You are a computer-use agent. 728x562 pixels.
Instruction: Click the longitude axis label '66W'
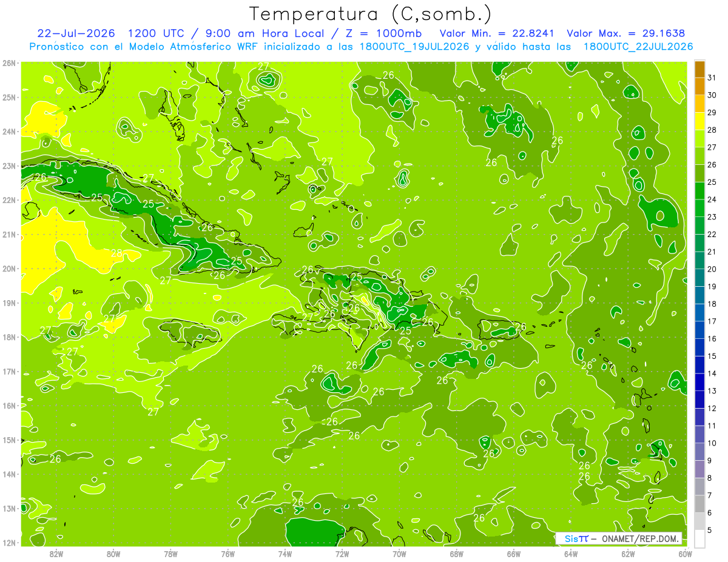click(x=513, y=554)
